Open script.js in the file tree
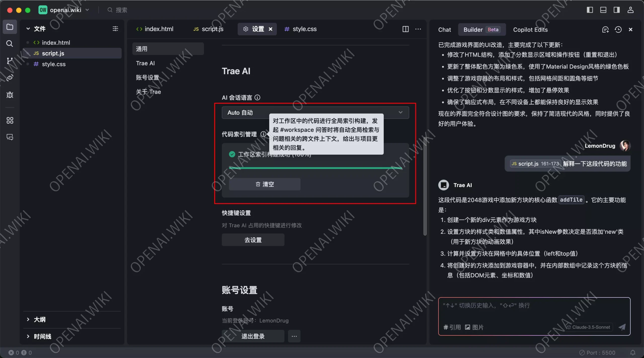The image size is (644, 358). click(72, 53)
